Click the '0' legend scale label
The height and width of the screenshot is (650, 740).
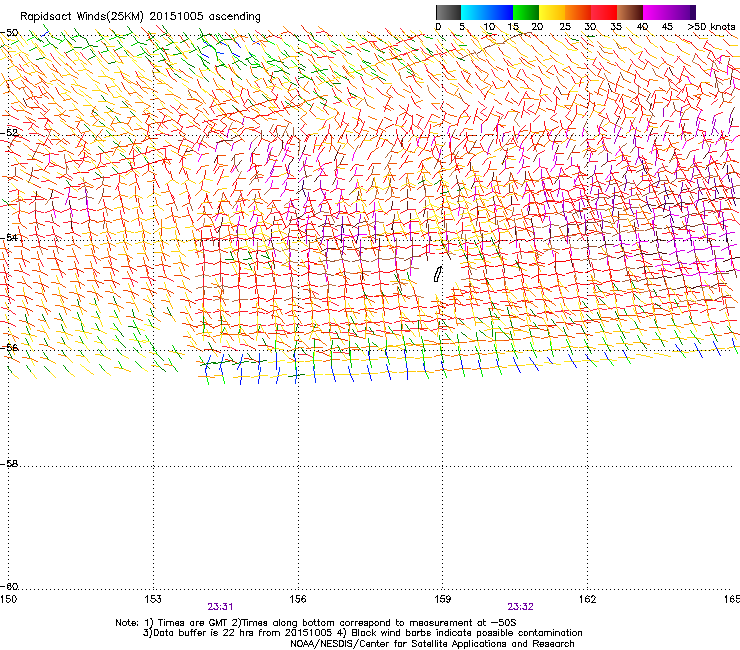pos(438,27)
